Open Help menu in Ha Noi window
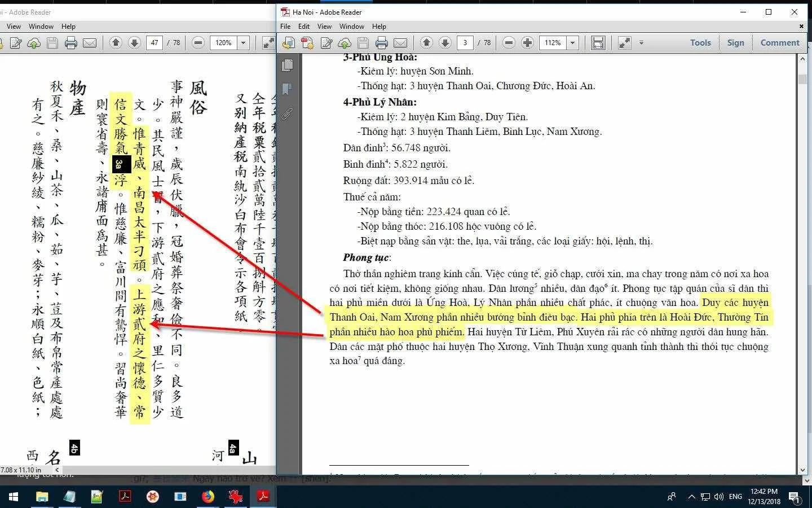The width and height of the screenshot is (812, 508). tap(379, 27)
